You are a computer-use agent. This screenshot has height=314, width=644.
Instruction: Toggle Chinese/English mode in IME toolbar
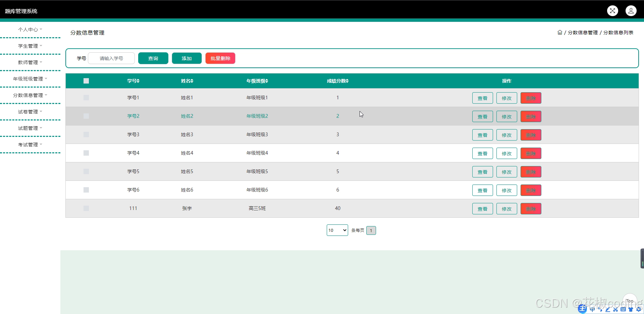click(592, 309)
